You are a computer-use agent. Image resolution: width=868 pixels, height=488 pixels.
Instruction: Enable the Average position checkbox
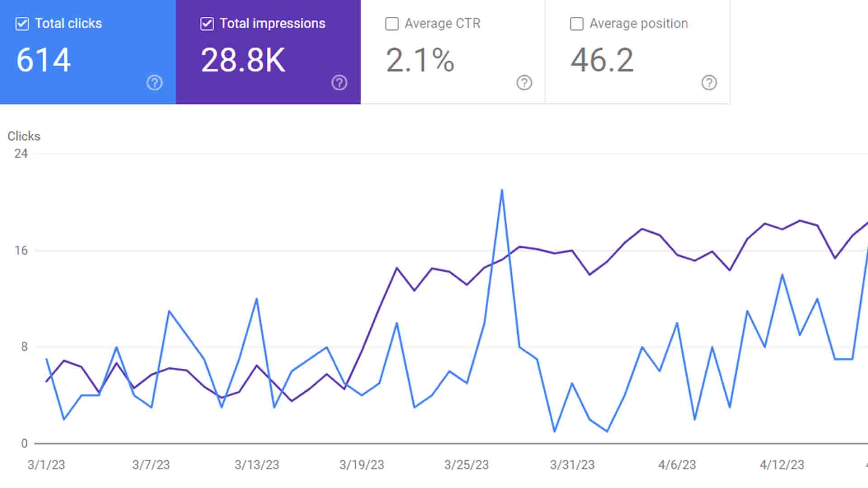click(x=577, y=23)
